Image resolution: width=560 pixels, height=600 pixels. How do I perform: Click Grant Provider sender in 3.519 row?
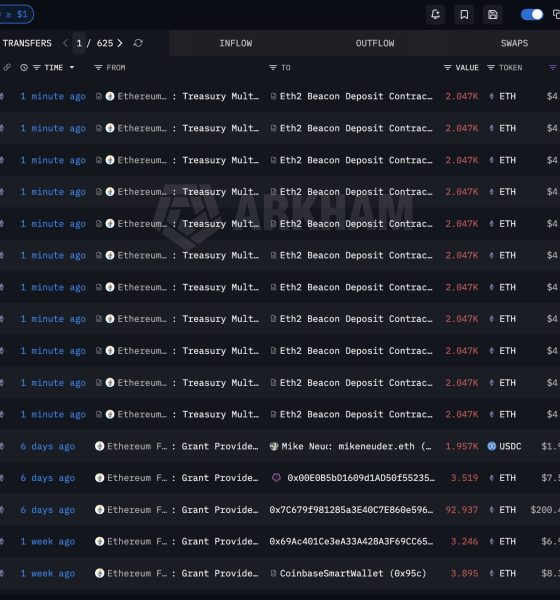click(220, 478)
